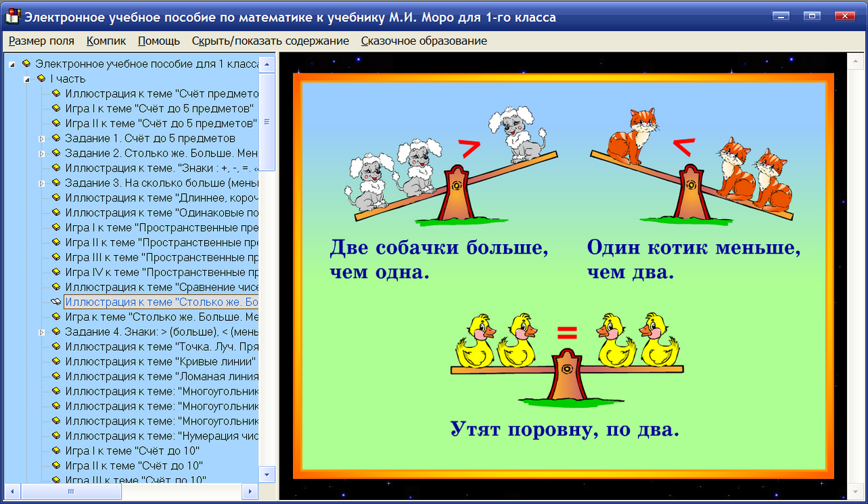The height and width of the screenshot is (504, 868).
Task: Expand "Задание 1. Счёт до 5 предметов"
Action: (x=42, y=138)
